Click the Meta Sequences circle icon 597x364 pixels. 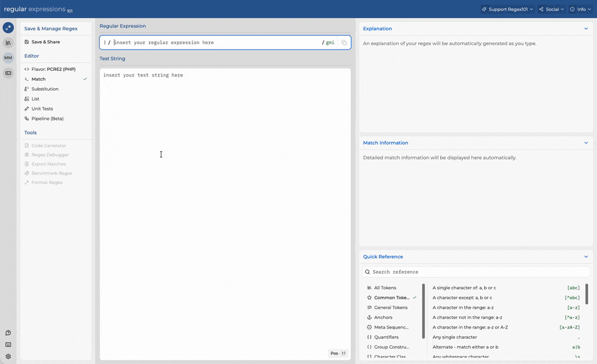pos(369,327)
